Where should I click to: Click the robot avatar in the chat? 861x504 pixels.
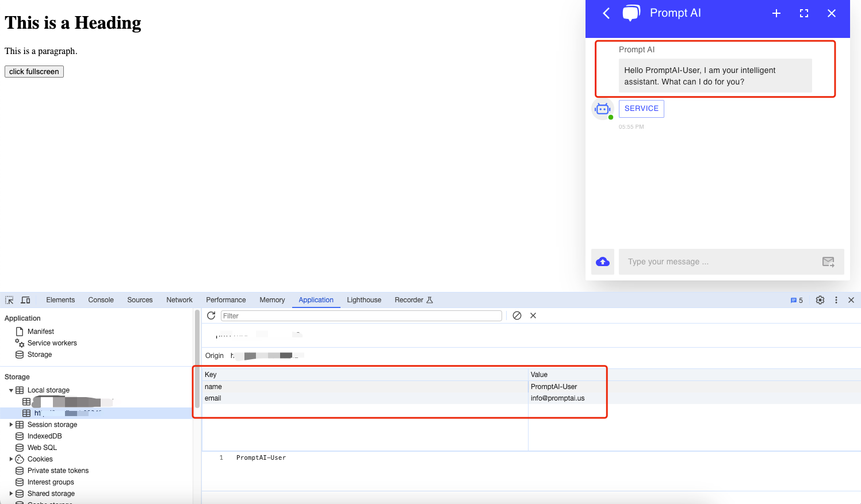point(603,109)
